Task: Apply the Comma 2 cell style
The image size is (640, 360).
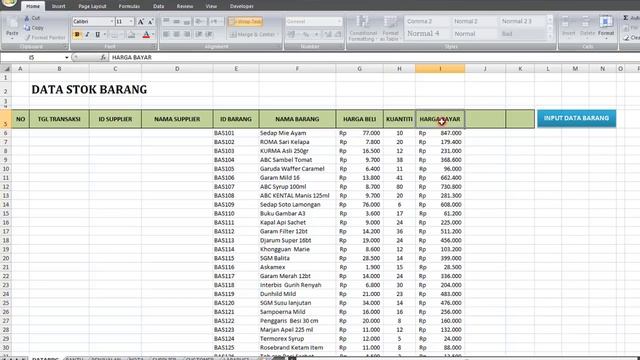Action: click(x=427, y=21)
